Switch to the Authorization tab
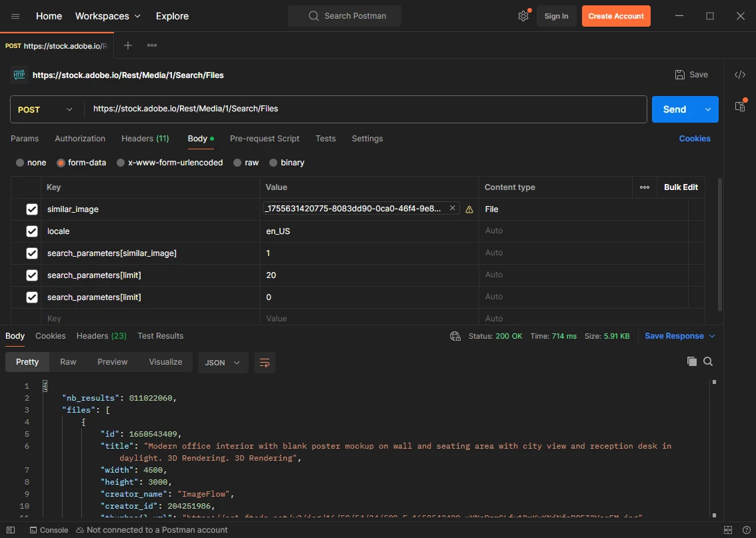The width and height of the screenshot is (756, 538). pos(80,139)
